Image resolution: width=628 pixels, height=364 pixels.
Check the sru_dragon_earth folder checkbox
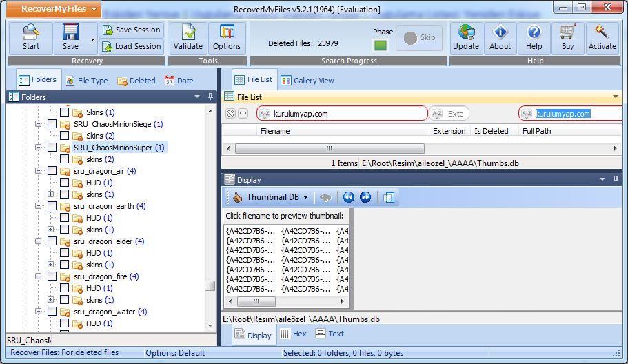52,206
